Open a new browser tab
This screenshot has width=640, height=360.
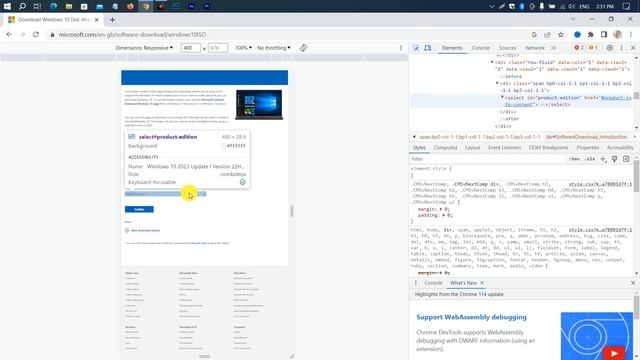(x=112, y=20)
